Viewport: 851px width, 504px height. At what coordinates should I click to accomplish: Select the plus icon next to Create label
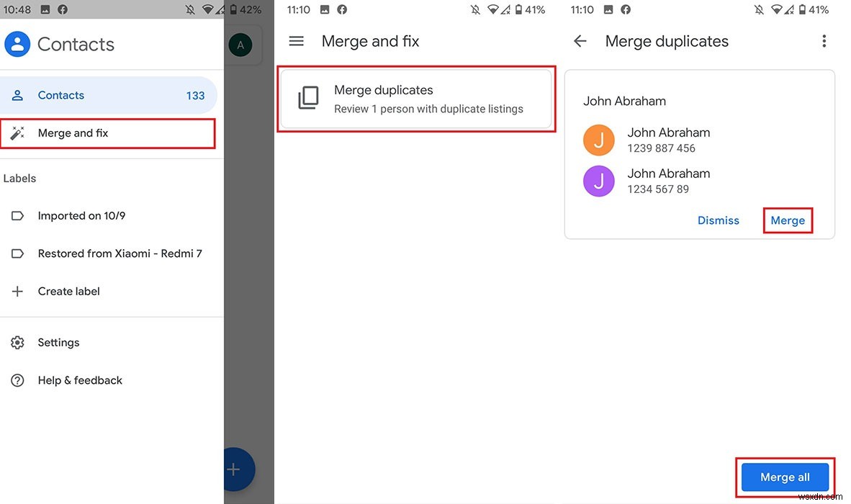click(17, 291)
